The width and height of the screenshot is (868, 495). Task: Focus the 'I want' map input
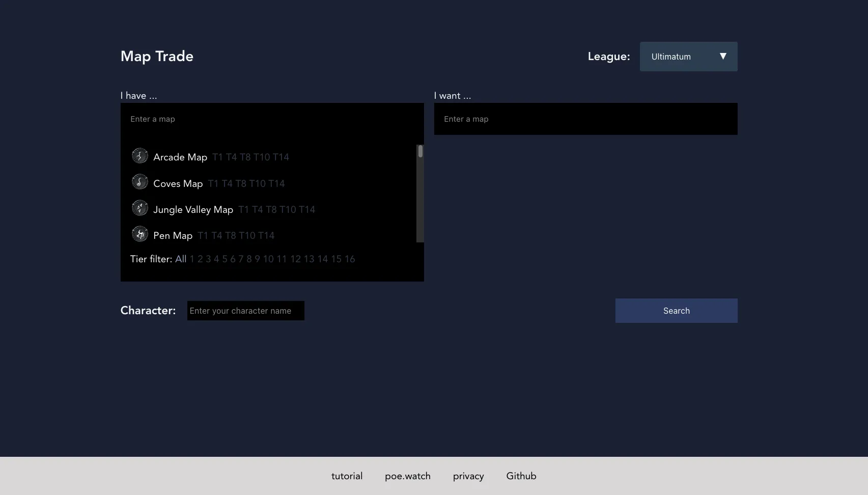point(585,119)
